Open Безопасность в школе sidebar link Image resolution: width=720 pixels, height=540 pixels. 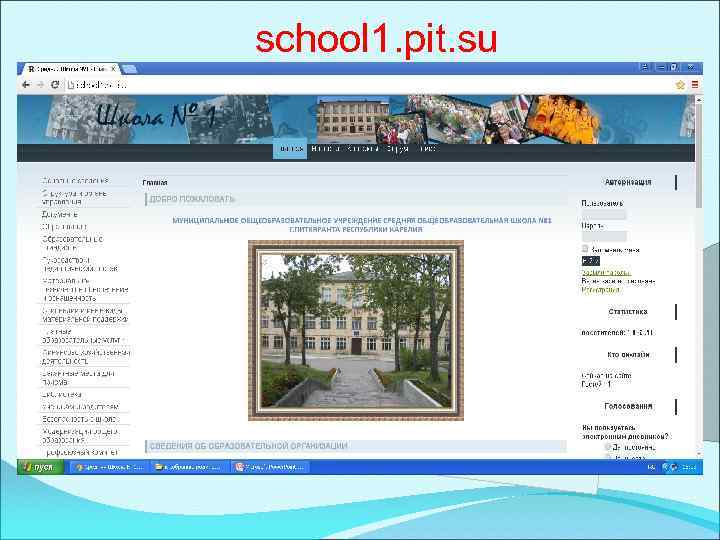[80, 419]
